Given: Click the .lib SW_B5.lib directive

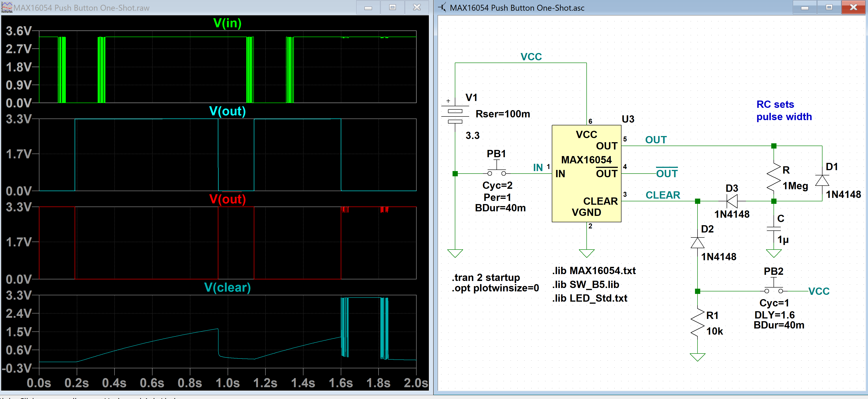Looking at the screenshot, I should (586, 285).
